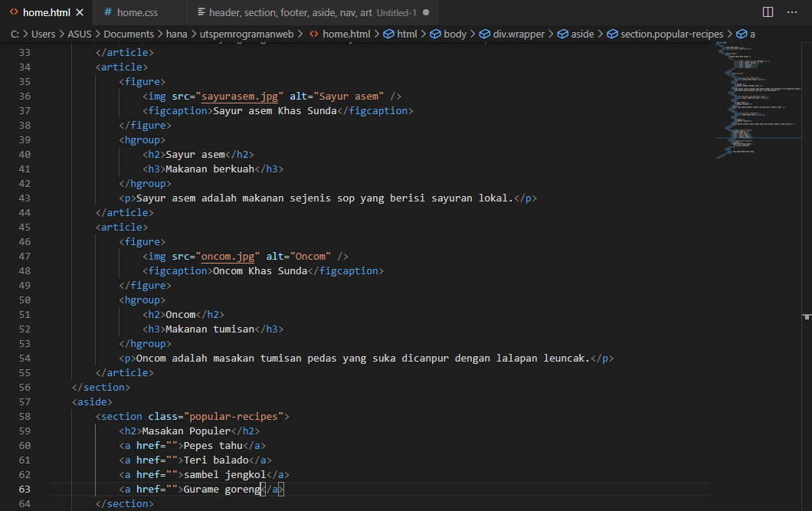Click the opening hgroup tag on line 39

pos(142,139)
